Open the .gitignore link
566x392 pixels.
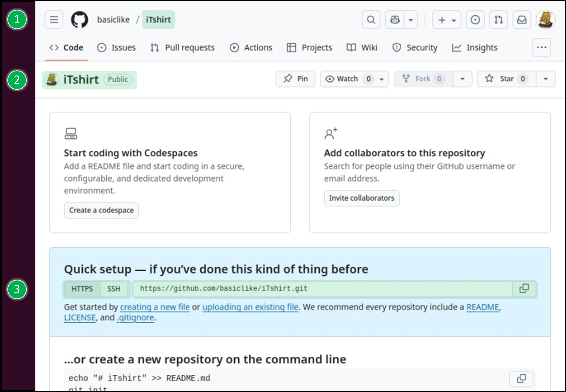point(135,317)
